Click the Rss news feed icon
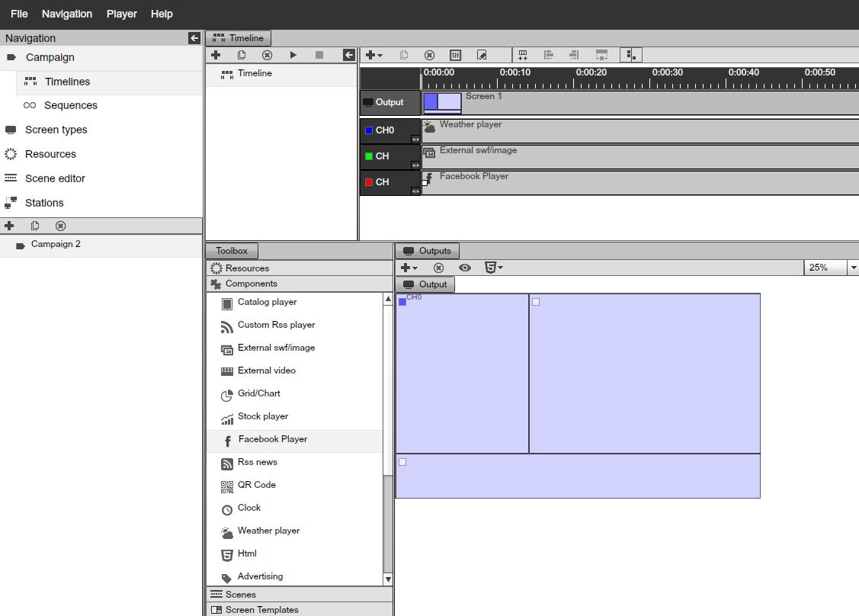This screenshot has height=616, width=859. pyautogui.click(x=226, y=464)
